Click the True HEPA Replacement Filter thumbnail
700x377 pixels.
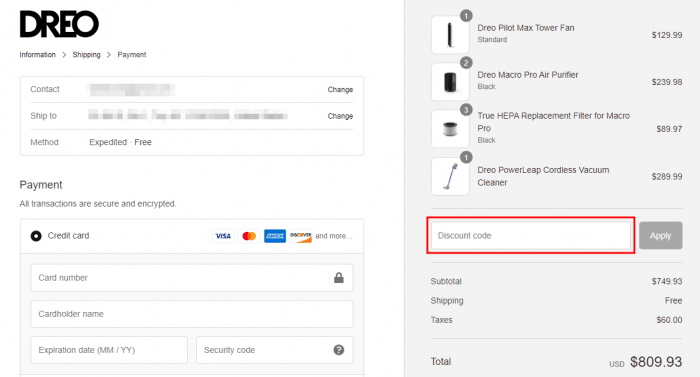click(450, 129)
